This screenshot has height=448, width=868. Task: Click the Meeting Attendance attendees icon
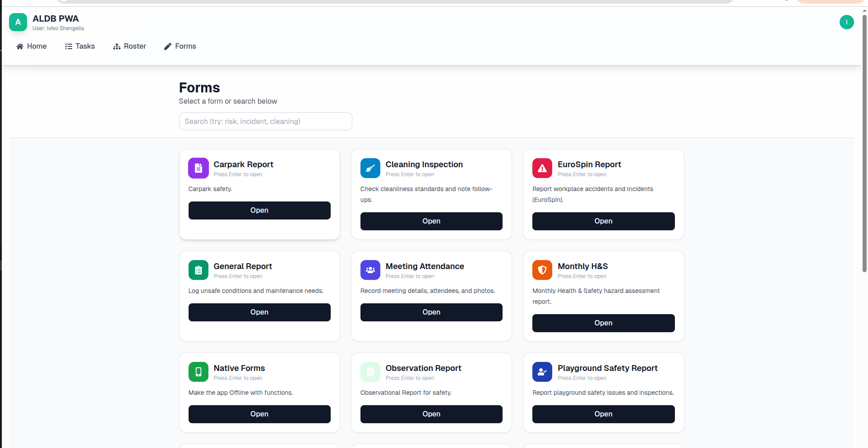[x=370, y=270]
